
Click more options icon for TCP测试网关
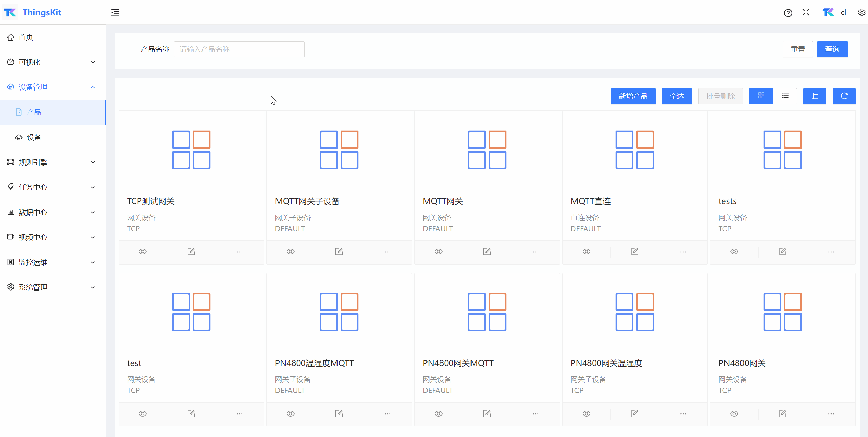click(240, 251)
